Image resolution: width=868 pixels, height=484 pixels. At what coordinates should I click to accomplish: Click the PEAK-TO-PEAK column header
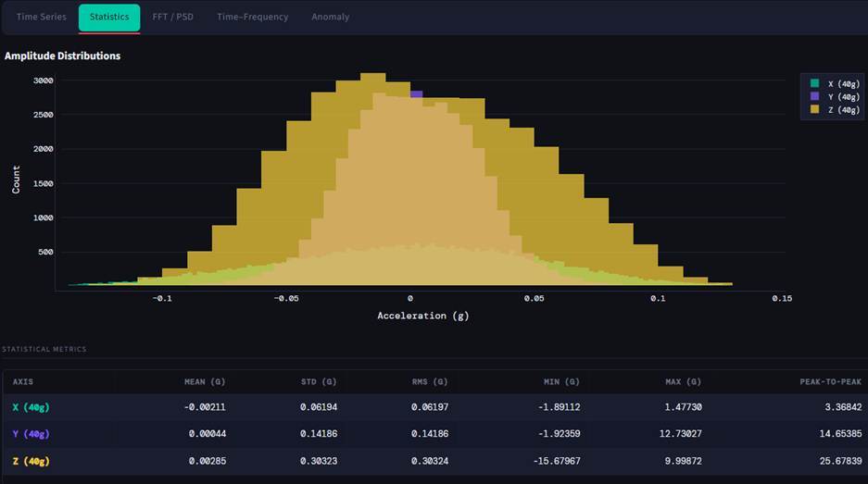(830, 381)
